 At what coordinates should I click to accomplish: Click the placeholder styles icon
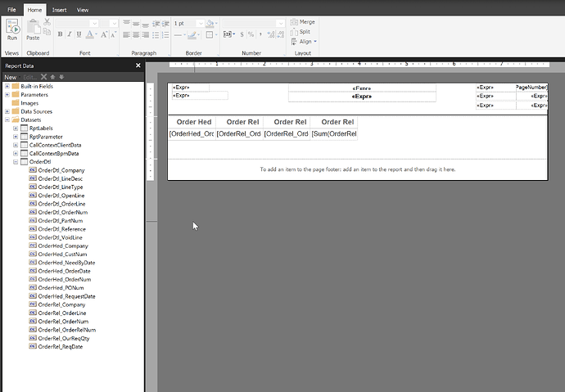(228, 34)
